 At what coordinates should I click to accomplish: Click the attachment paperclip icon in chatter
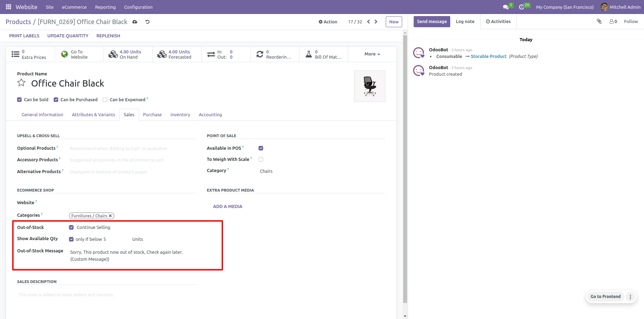pos(599,21)
